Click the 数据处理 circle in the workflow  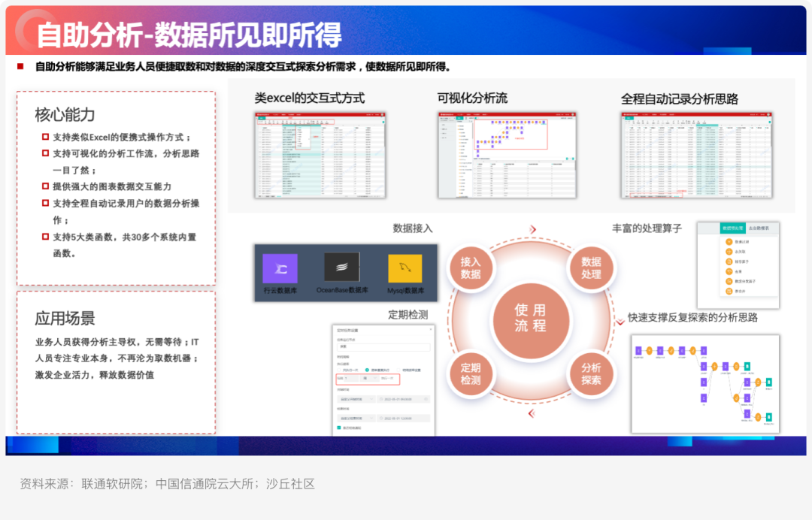point(591,268)
